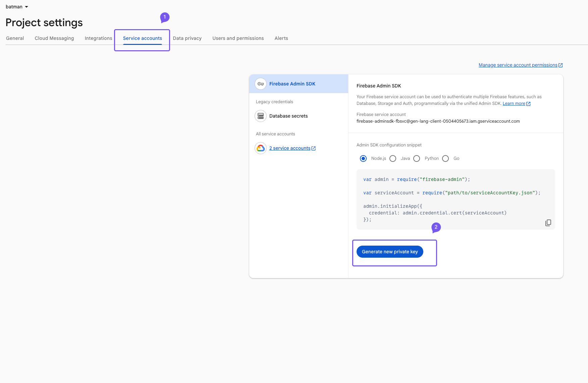The width and height of the screenshot is (588, 383).
Task: Open Manage service account permissions link
Action: click(x=518, y=65)
